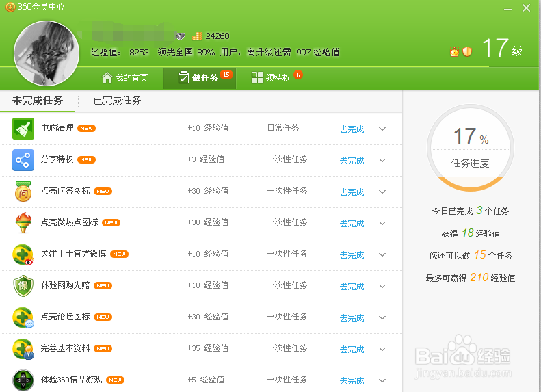Click the 您还可以做 15 个任务 text

click(x=471, y=255)
